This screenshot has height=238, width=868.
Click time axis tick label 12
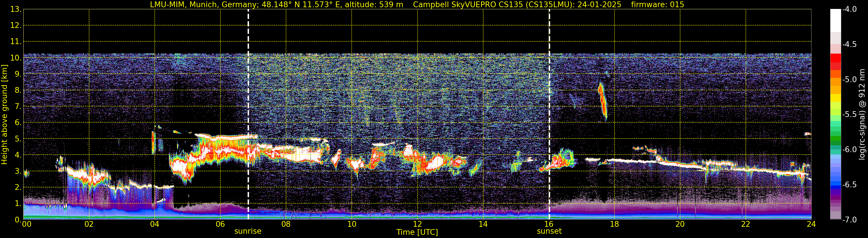tap(417, 224)
